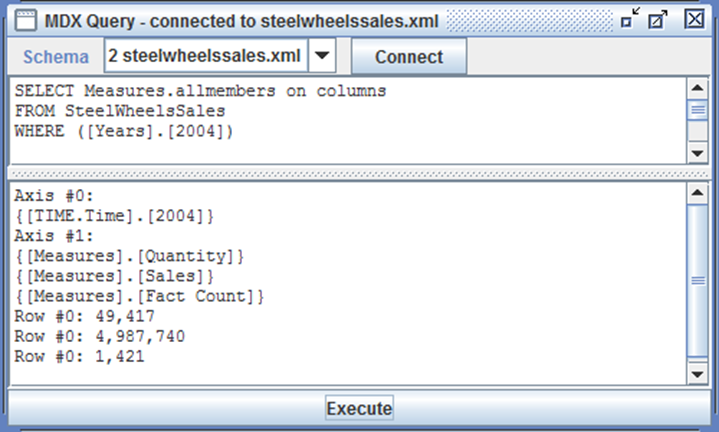Open the schema dropdown arrow
Image resolution: width=719 pixels, height=432 pixels.
tap(321, 57)
